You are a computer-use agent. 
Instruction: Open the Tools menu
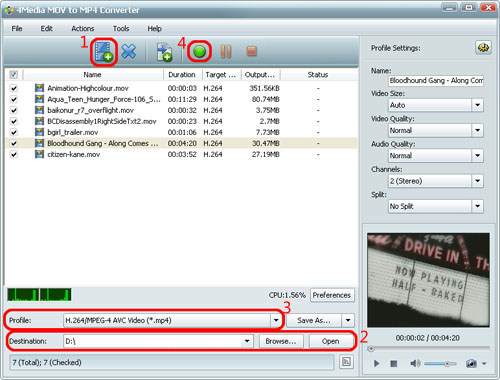pos(121,29)
